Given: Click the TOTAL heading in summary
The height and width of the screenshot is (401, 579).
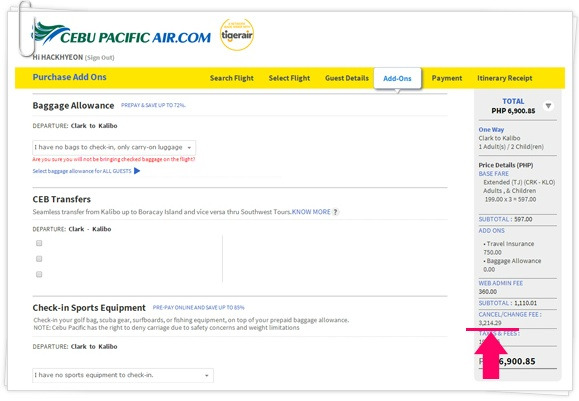Looking at the screenshot, I should [513, 101].
